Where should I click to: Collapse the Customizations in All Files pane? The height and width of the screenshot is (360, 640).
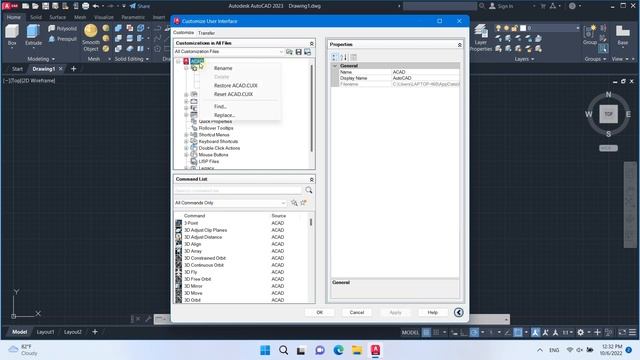click(x=311, y=43)
